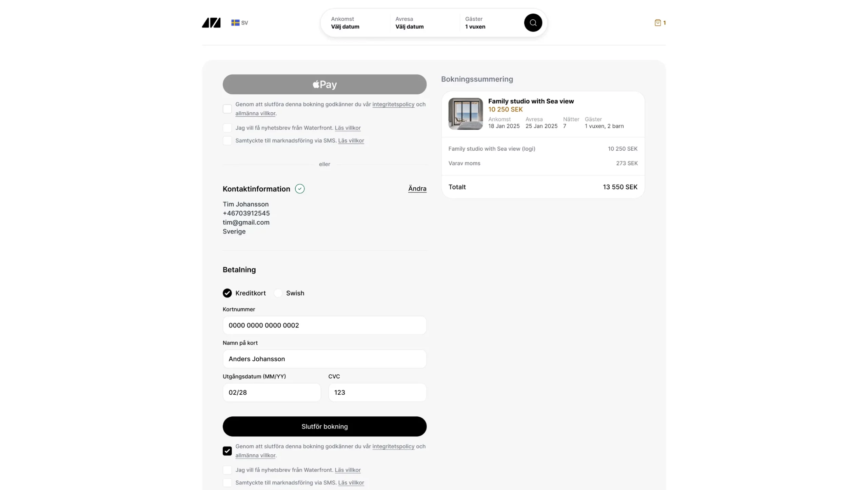
Task: Open the top integritetspolicy link
Action: 393,105
